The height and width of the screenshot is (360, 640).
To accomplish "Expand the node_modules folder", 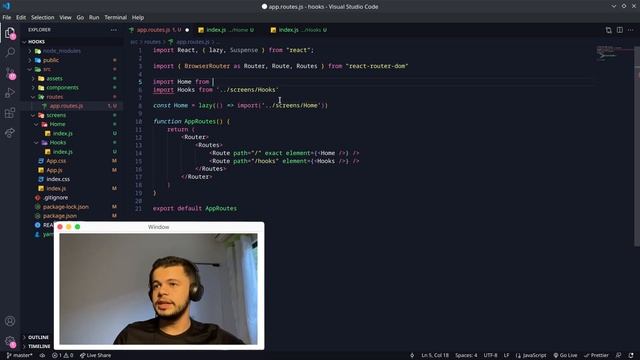I will [71, 51].
